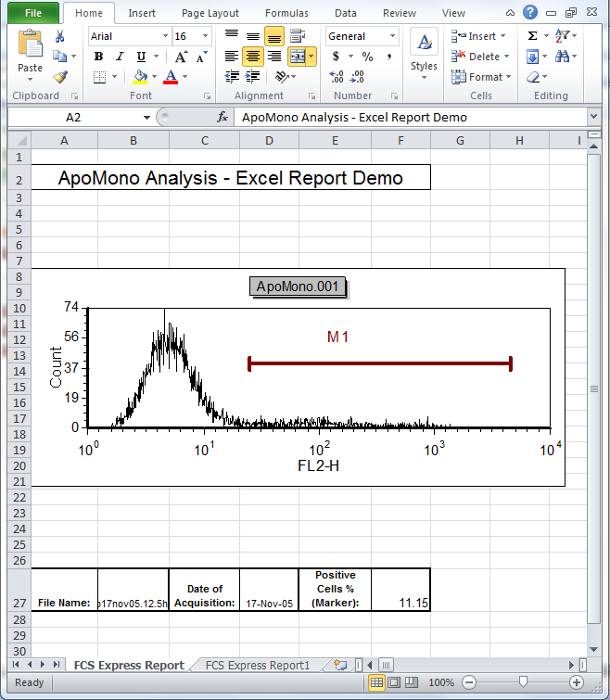Apply red font color
Screen dimensions: 610x700
(x=171, y=77)
